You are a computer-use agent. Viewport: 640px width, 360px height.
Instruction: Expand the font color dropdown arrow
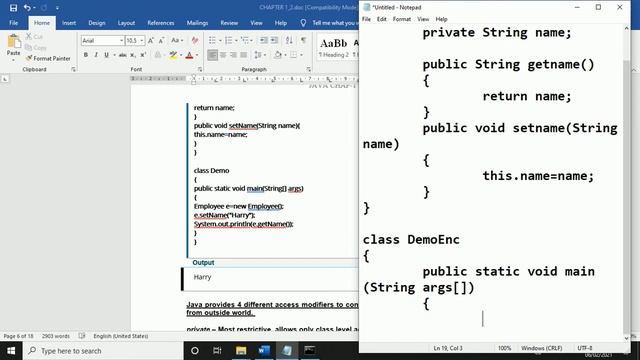tap(197, 55)
